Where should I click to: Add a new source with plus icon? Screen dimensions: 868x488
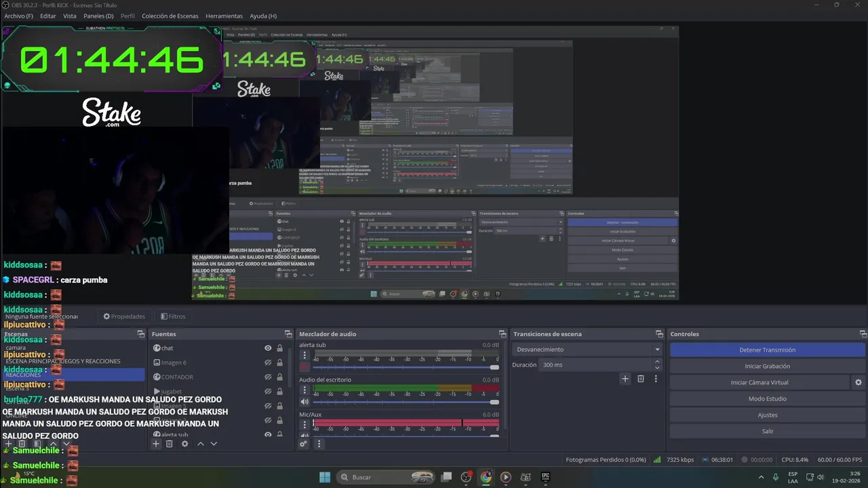click(156, 444)
